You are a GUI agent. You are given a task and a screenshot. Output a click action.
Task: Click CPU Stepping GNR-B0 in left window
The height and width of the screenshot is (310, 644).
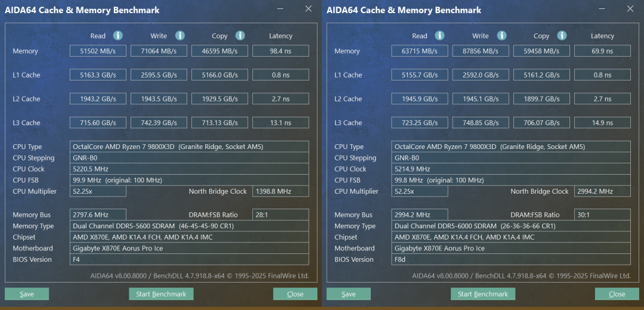point(190,157)
